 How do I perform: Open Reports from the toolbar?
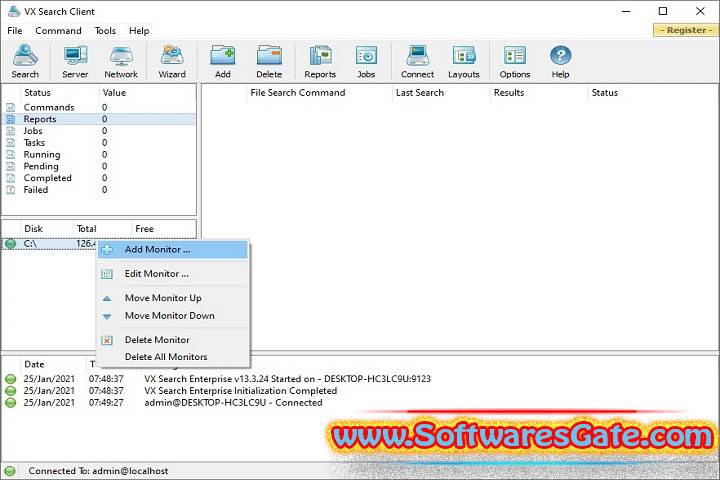tap(320, 61)
